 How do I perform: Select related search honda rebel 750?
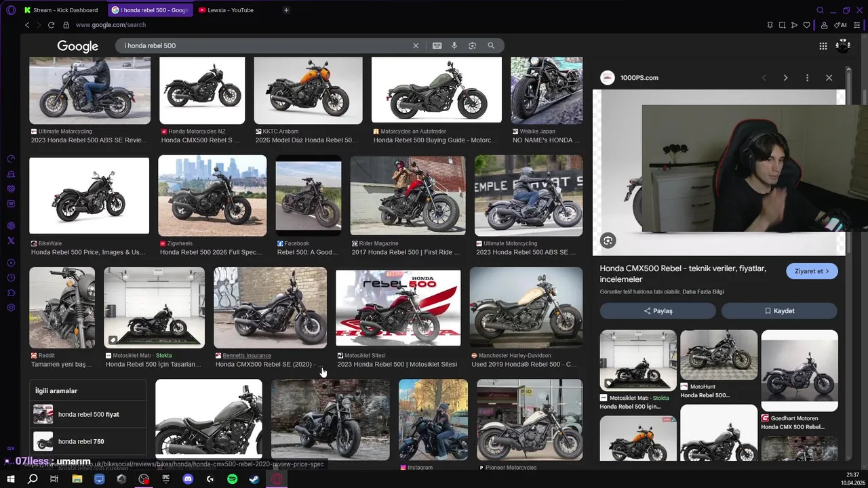(x=88, y=441)
